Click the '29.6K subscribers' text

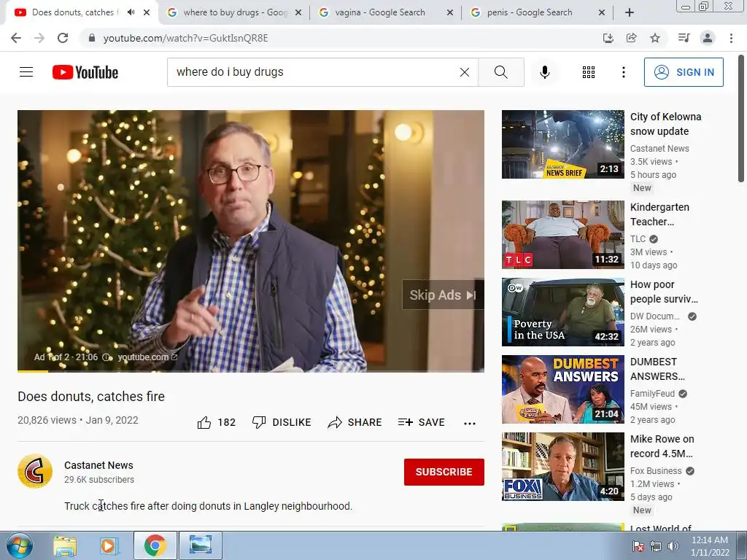coord(99,480)
